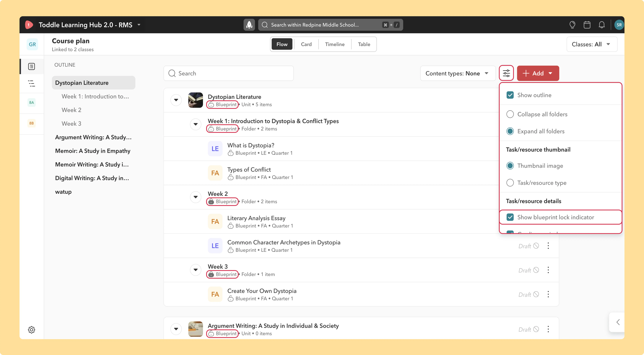Switch to class 8B in sidebar
Viewport: 644px width, 355px height.
pyautogui.click(x=32, y=123)
